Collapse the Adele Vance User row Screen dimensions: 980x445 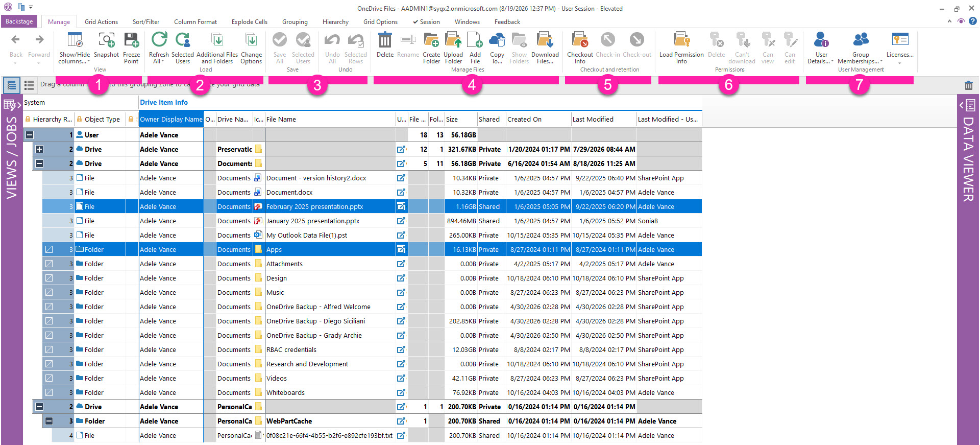pos(30,135)
